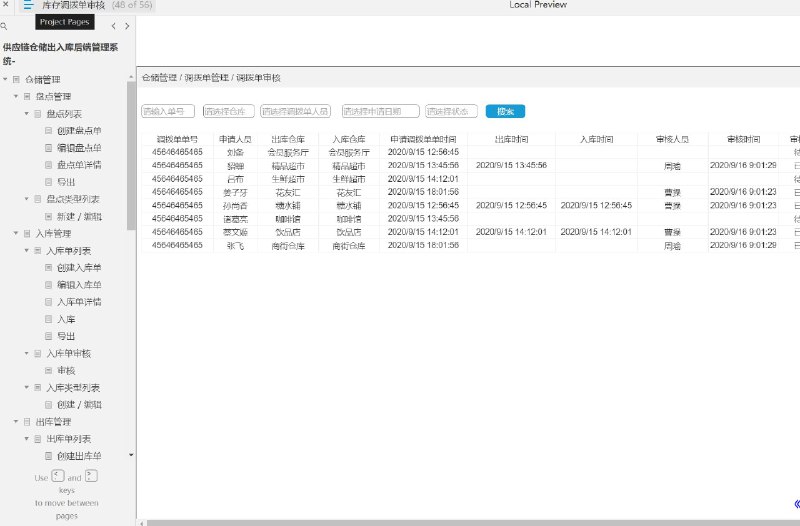Collapse the 出库管理 tree node
Screen dimensions: 800x526
tap(16, 421)
